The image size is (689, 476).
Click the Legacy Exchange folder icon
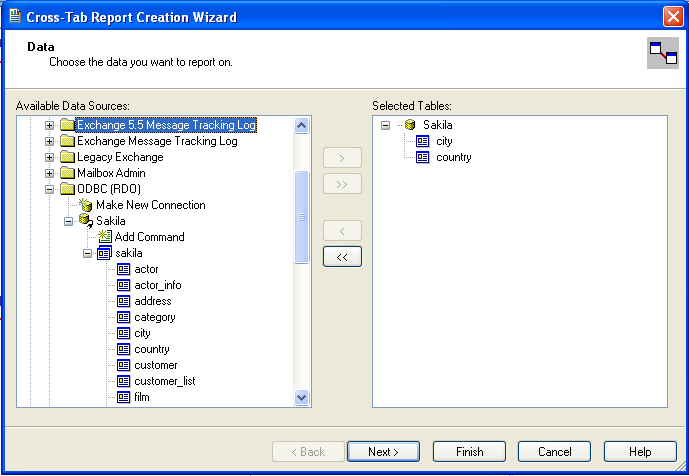pyautogui.click(x=67, y=157)
